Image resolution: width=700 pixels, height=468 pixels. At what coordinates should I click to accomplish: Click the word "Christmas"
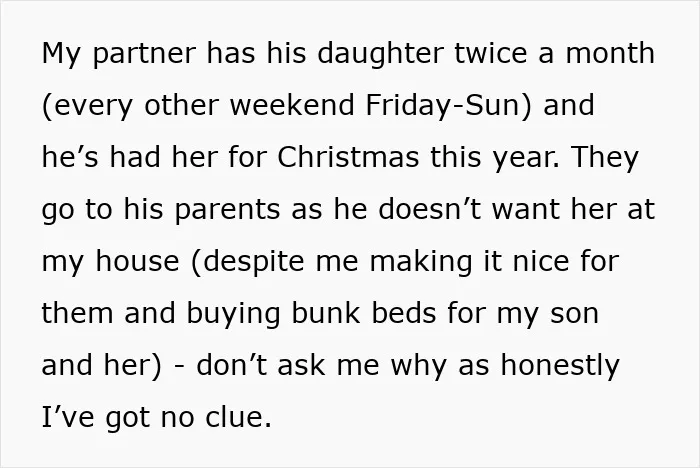pos(348,157)
